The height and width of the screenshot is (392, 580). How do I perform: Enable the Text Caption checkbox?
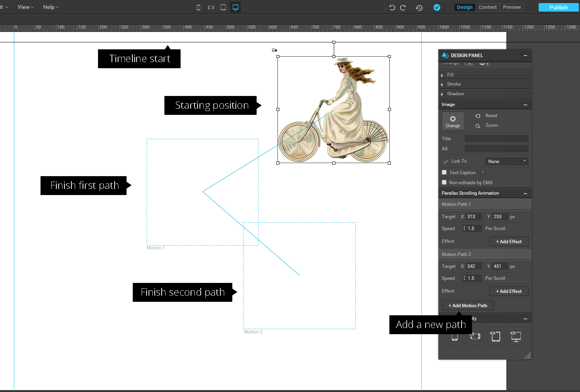pos(445,172)
